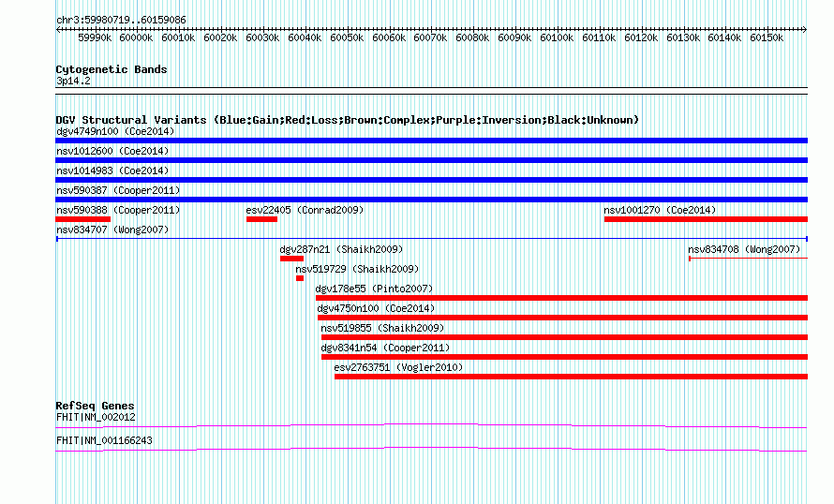Click the dgv178e55 (Pinto2007) label
The width and height of the screenshot is (834, 504).
375,289
